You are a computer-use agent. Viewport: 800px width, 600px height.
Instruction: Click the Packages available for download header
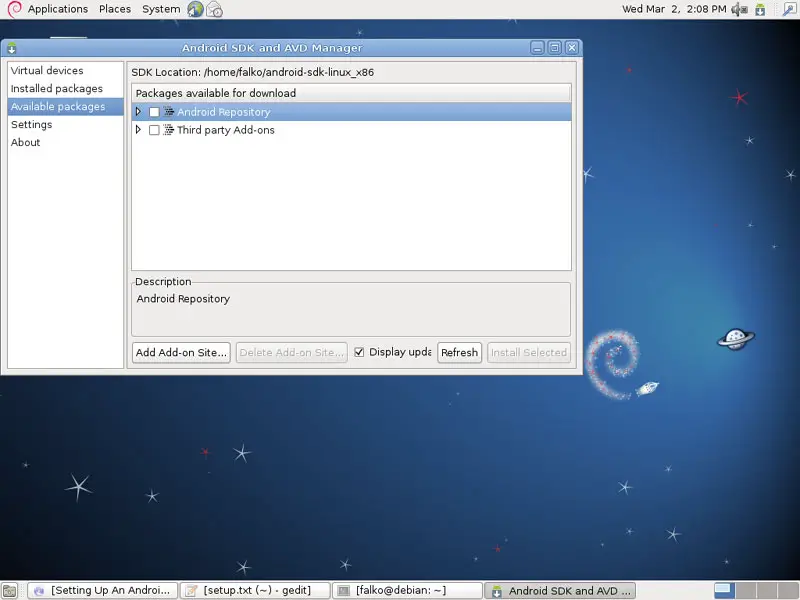click(x=351, y=93)
